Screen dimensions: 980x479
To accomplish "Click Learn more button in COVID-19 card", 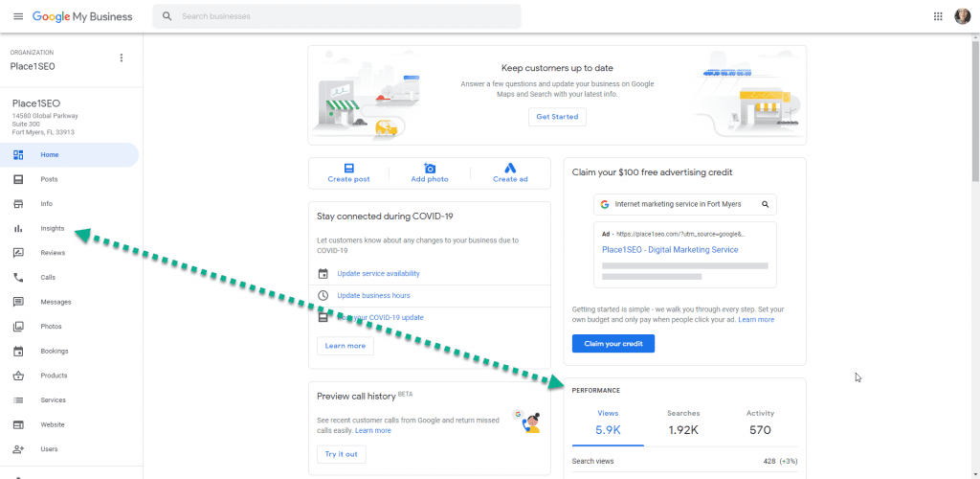I will [345, 346].
